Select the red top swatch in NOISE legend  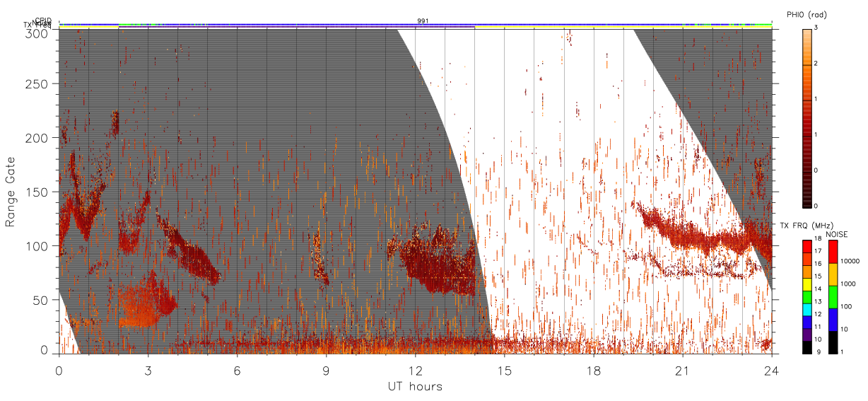point(833,252)
